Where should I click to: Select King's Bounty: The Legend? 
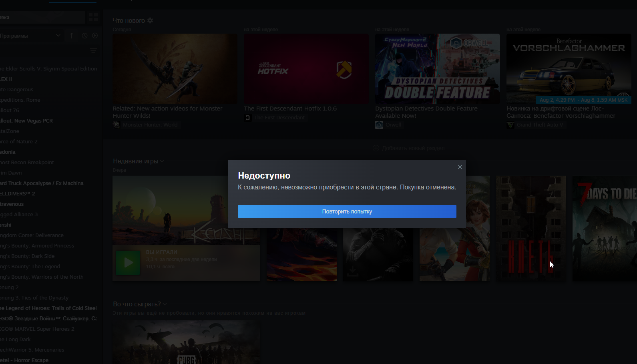tap(30, 267)
